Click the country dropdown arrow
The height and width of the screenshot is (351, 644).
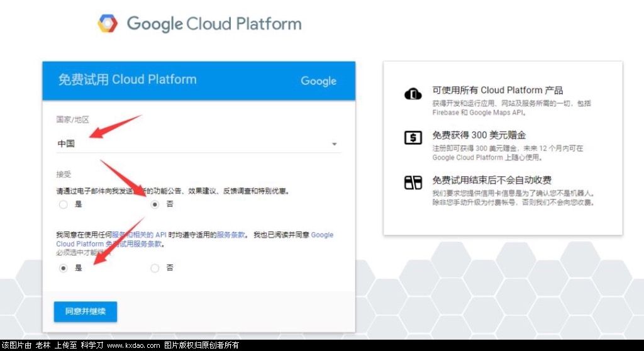point(335,144)
